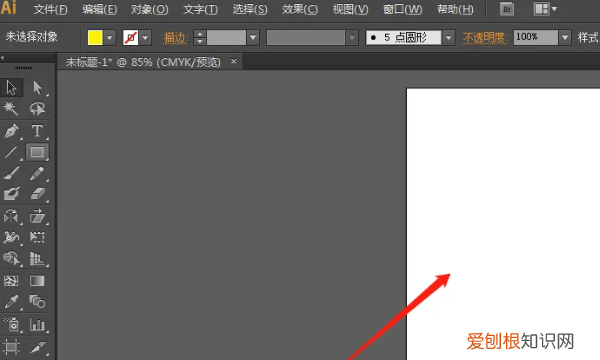Click the stroke weight value field
The height and width of the screenshot is (360, 600).
coord(226,37)
